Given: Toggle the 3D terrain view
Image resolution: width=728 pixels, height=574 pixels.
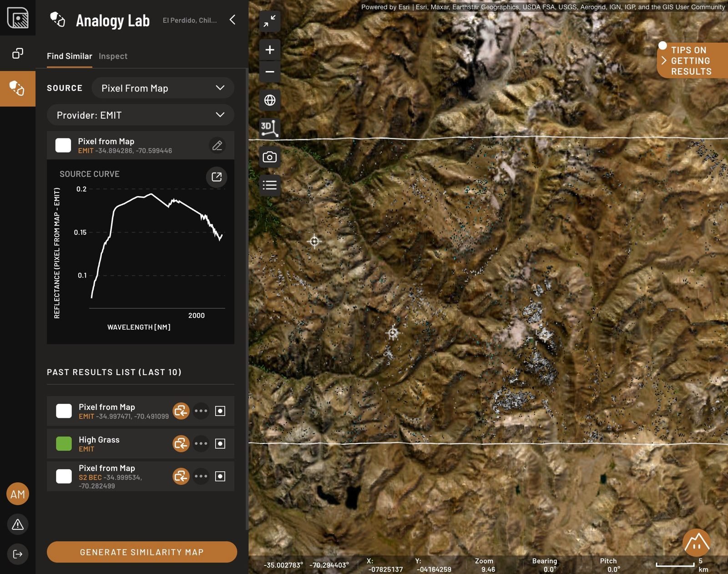Looking at the screenshot, I should point(270,128).
